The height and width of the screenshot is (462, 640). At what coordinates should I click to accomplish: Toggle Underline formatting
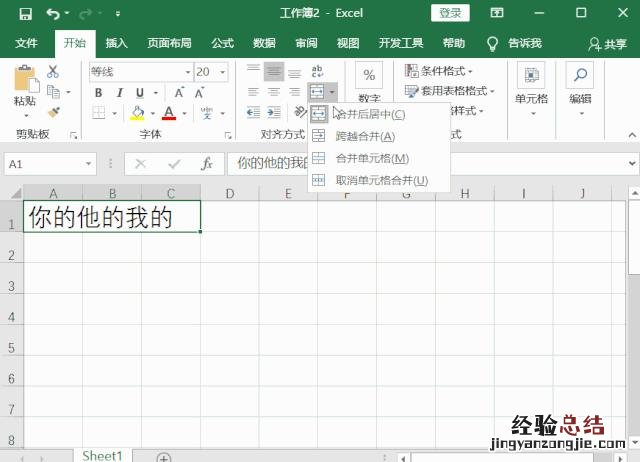[138, 92]
